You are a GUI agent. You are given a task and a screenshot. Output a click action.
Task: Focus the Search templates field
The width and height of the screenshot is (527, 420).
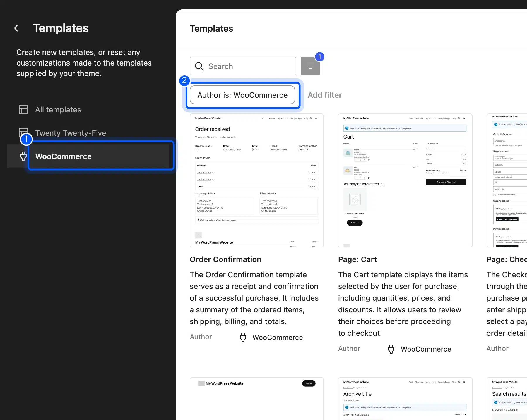[243, 66]
